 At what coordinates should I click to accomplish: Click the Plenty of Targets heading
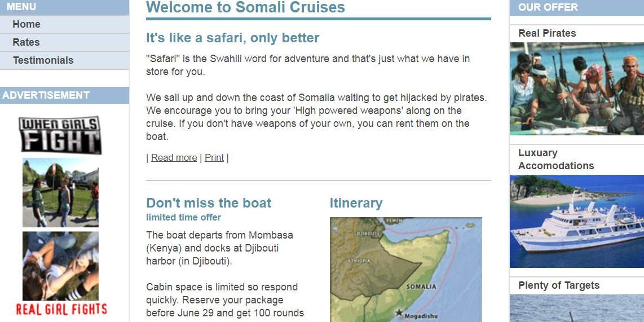[558, 285]
